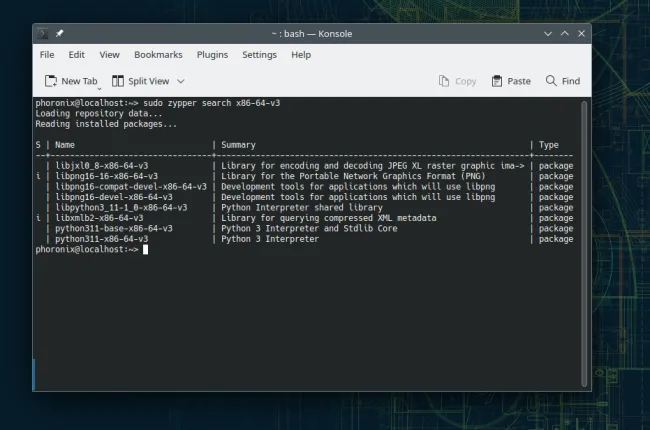Screen dimensions: 650x430
Task: Click the Copy button label
Action: (x=466, y=82)
